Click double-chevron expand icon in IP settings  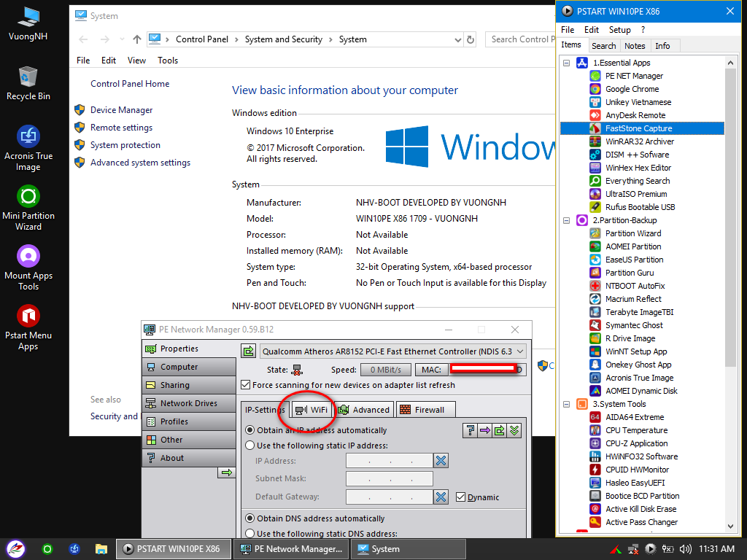514,430
